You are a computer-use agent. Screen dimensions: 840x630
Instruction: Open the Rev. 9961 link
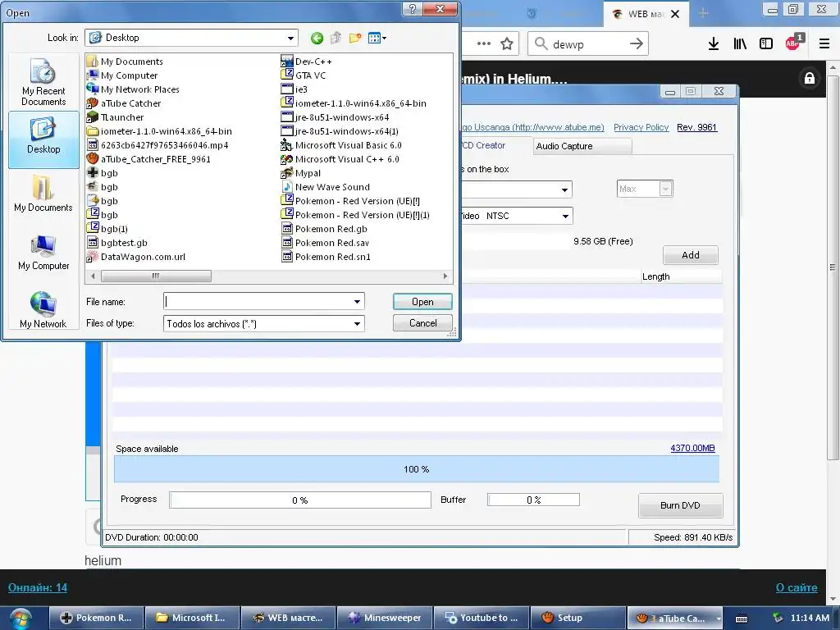[696, 127]
